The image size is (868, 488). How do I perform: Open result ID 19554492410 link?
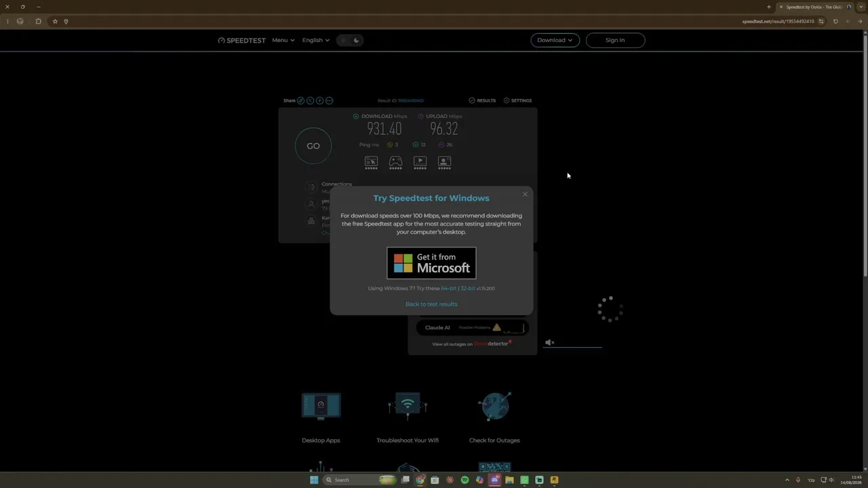[411, 100]
